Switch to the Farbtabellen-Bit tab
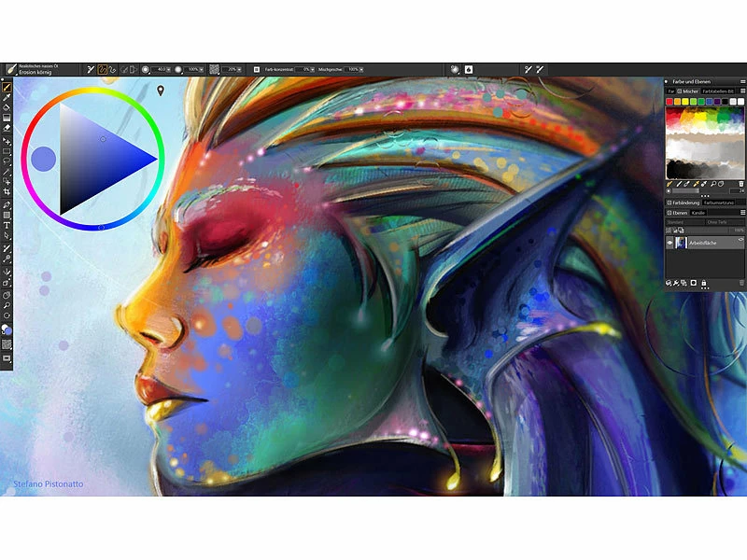Image resolution: width=747 pixels, height=560 pixels. 715,91
